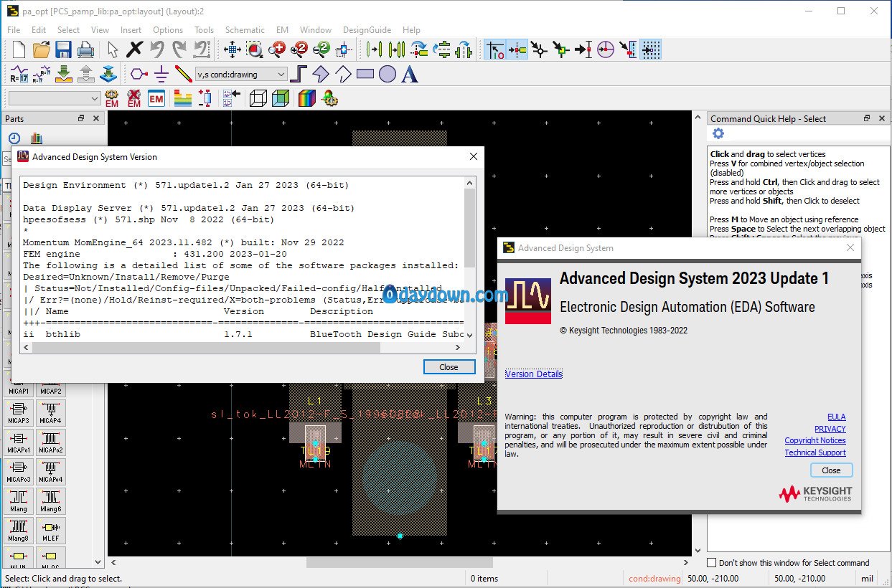Open the Schematic menu

pyautogui.click(x=245, y=30)
